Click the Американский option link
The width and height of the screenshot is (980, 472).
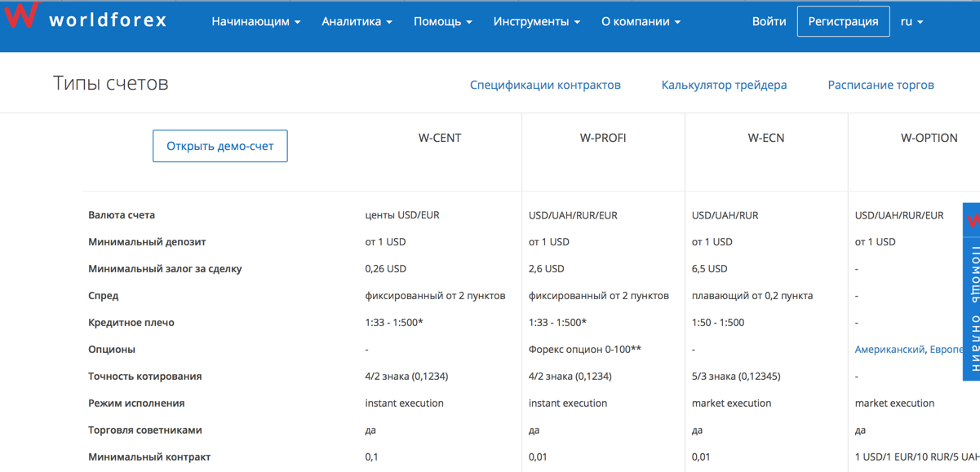pos(889,349)
